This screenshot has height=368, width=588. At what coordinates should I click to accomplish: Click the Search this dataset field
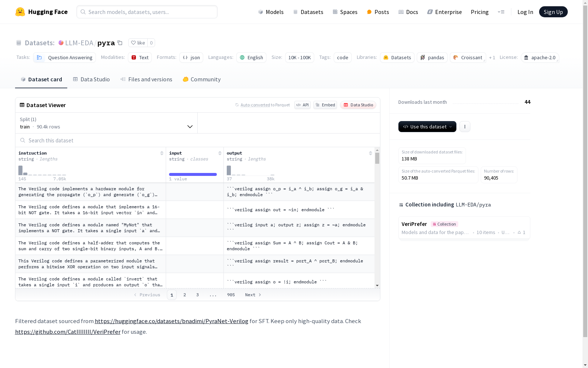198,140
